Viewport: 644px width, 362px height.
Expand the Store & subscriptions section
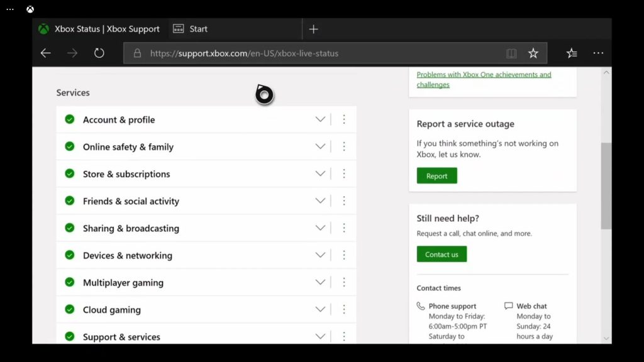pos(320,173)
